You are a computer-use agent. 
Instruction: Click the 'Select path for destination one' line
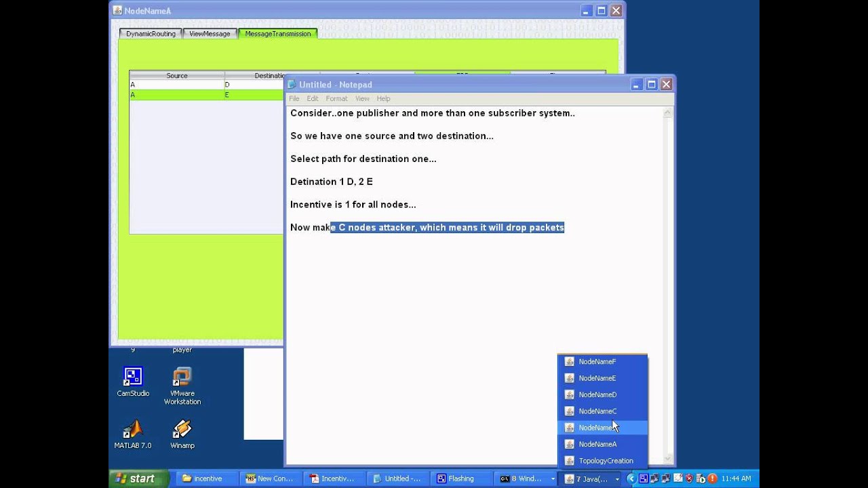pos(363,159)
